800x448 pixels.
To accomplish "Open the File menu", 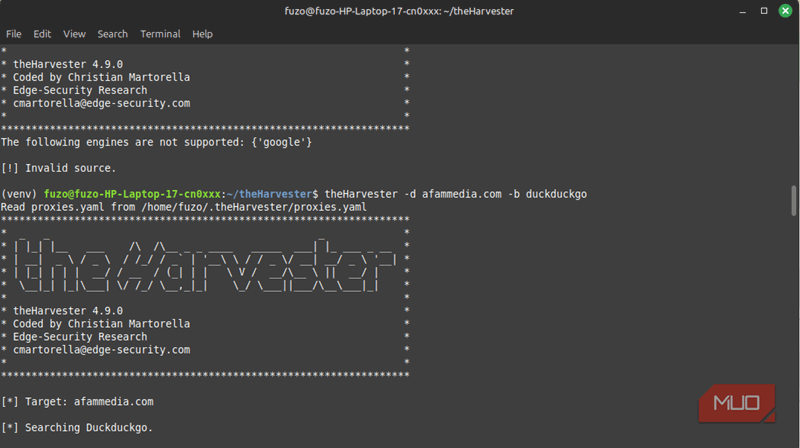I will (x=14, y=34).
